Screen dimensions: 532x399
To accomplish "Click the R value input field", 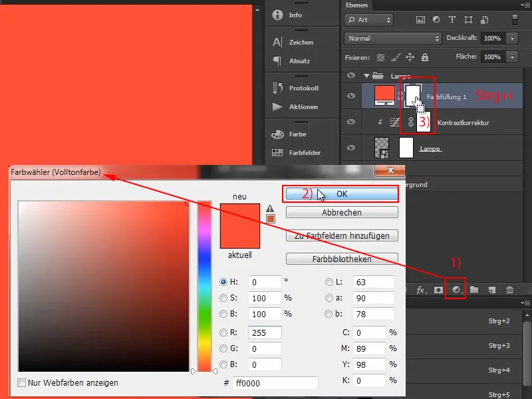I will [265, 332].
